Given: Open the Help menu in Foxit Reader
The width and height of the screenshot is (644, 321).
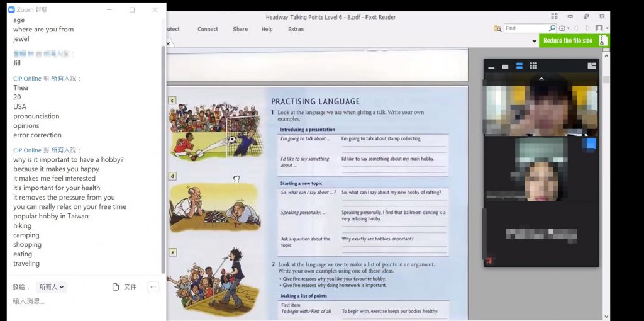Looking at the screenshot, I should click(267, 29).
